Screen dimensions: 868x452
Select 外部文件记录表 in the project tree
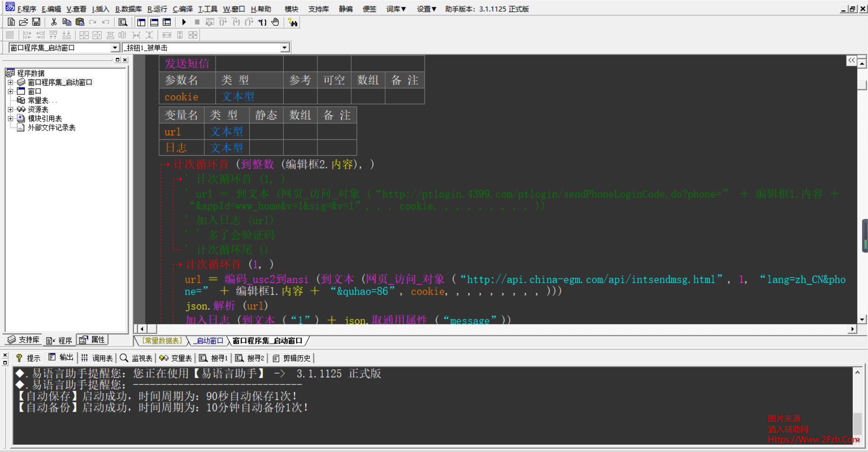click(x=52, y=128)
